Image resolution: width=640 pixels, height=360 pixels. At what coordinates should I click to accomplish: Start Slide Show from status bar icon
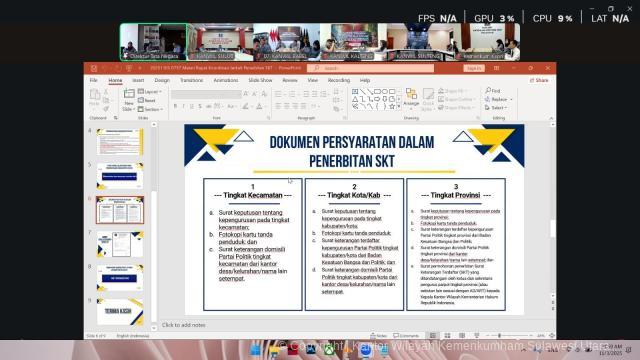476,336
